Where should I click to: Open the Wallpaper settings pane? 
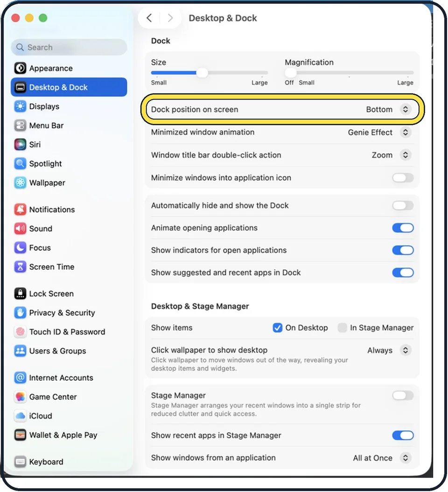(69, 183)
